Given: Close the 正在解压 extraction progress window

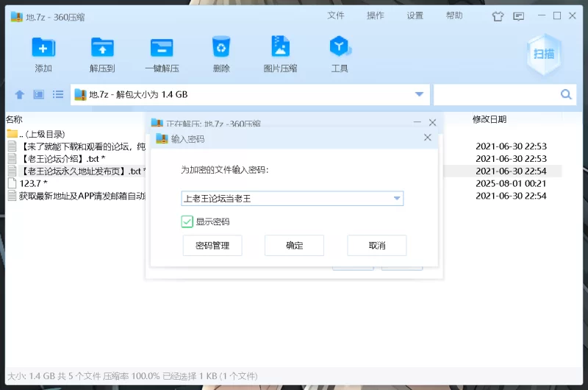Looking at the screenshot, I should click(x=432, y=122).
